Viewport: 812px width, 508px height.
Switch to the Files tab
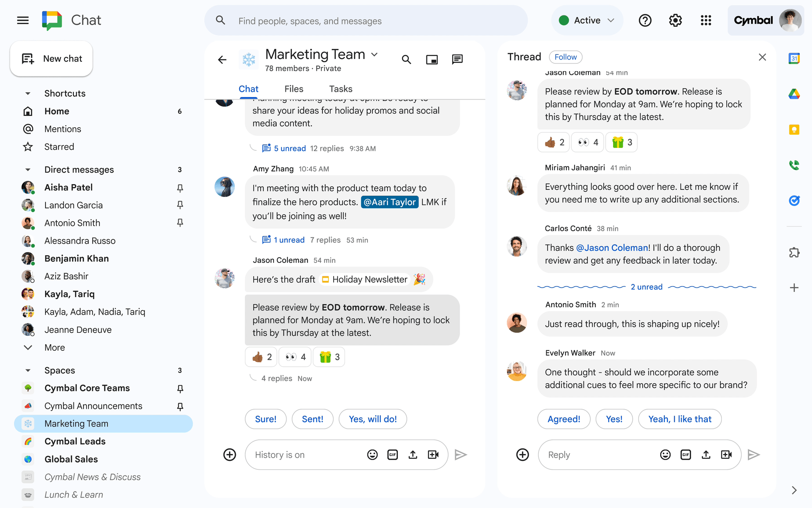click(x=294, y=89)
